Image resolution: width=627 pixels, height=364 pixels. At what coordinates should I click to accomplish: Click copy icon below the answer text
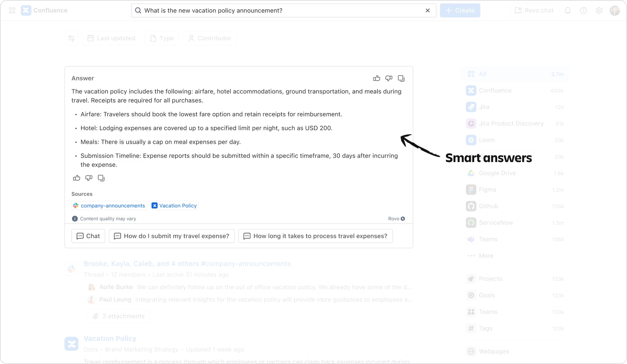coord(101,178)
